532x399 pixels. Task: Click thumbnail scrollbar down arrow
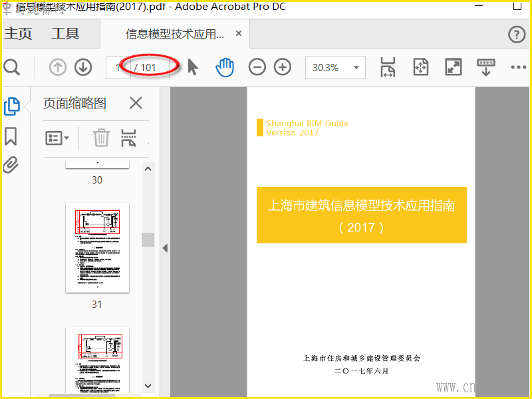tap(148, 386)
